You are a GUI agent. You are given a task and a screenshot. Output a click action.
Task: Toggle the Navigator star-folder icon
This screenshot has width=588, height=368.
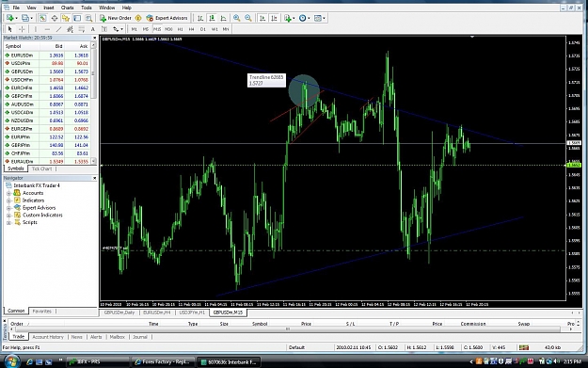[x=66, y=18]
